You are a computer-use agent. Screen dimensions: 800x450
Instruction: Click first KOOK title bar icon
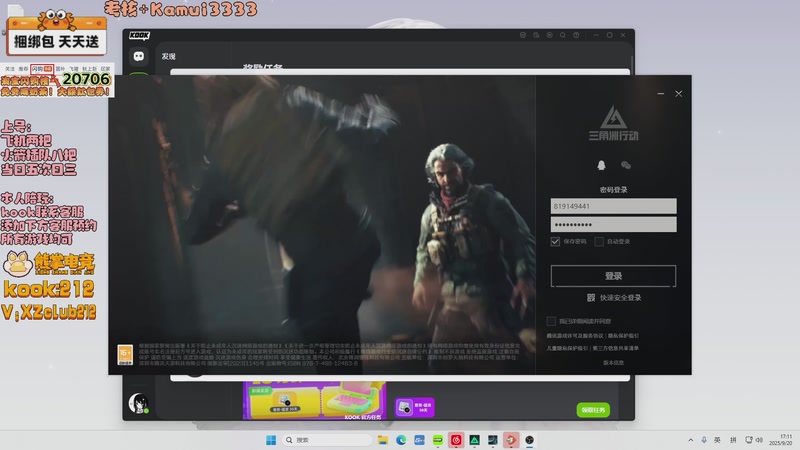click(523, 35)
